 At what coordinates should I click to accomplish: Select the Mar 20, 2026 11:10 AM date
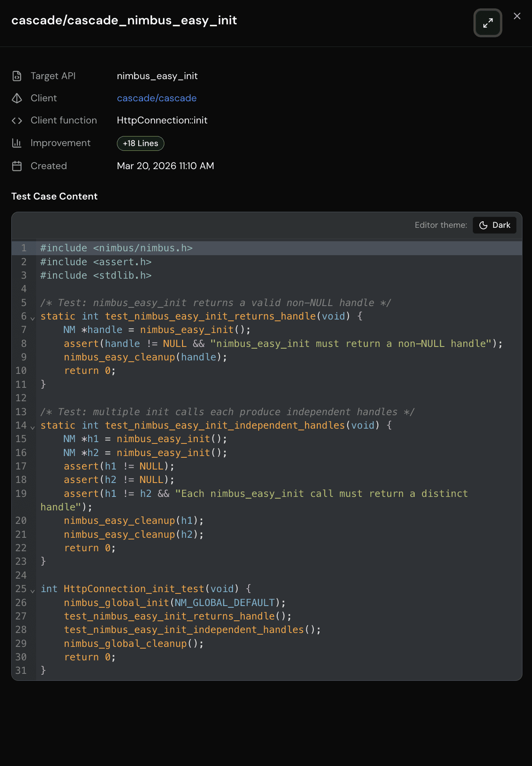[166, 166]
